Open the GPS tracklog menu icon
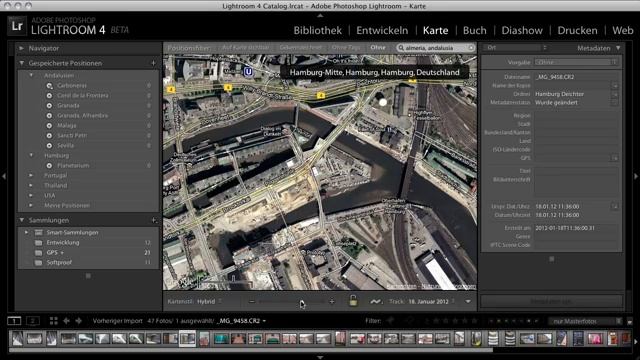This screenshot has width=640, height=360. pyautogui.click(x=376, y=302)
